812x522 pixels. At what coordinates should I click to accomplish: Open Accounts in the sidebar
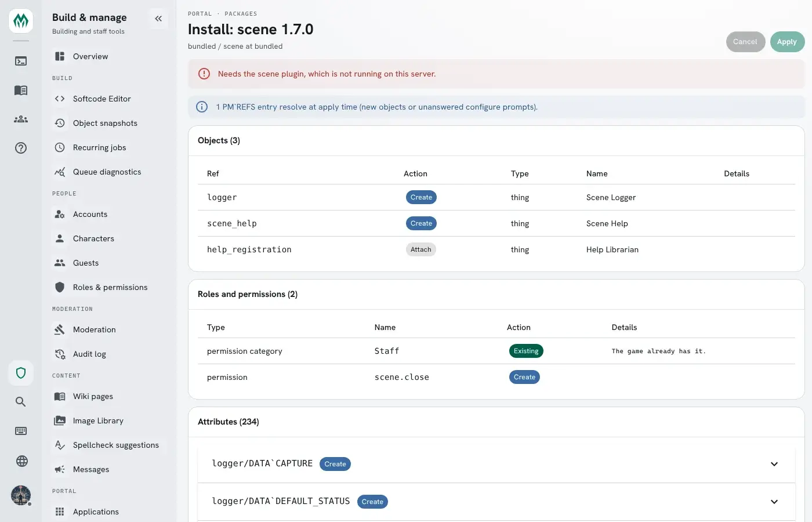pos(109,214)
